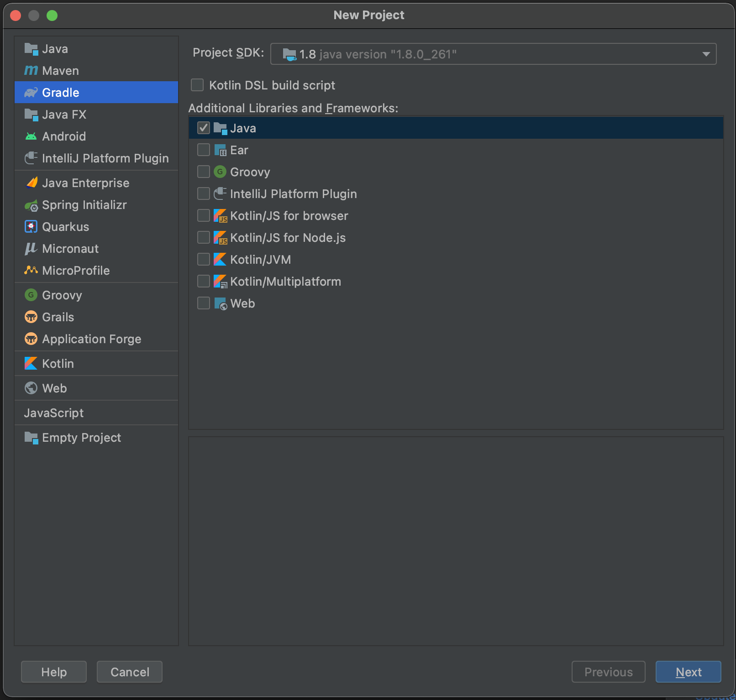The image size is (736, 700).
Task: Click 'Kotlin/JS for Node.js' label text
Action: pyautogui.click(x=288, y=238)
